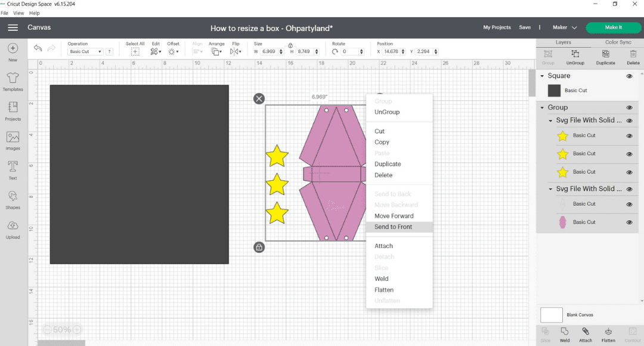This screenshot has width=644, height=346.
Task: Hide the second yellow star layer
Action: (x=629, y=154)
